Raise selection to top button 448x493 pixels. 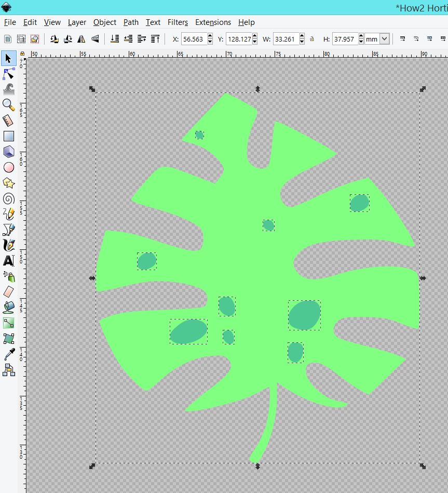155,39
